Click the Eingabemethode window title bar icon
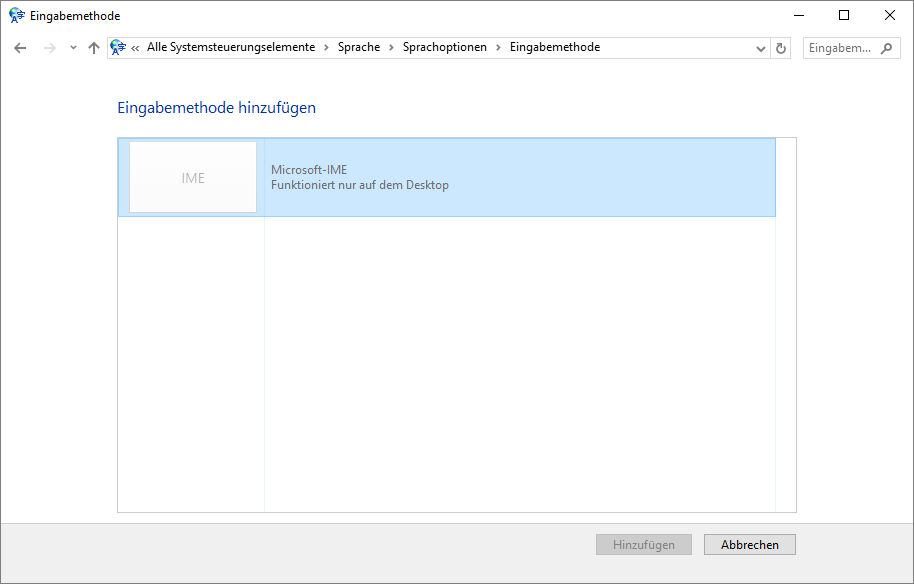Viewport: 914px width, 584px height. [16, 16]
